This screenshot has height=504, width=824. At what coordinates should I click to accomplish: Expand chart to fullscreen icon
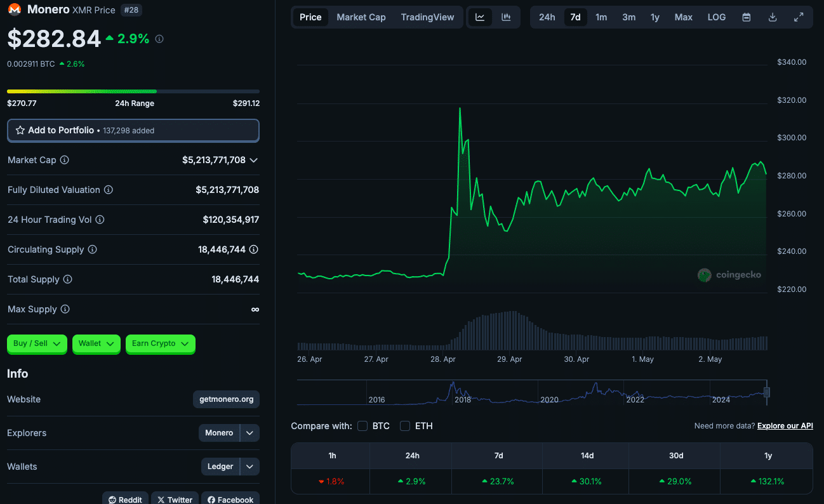(799, 17)
